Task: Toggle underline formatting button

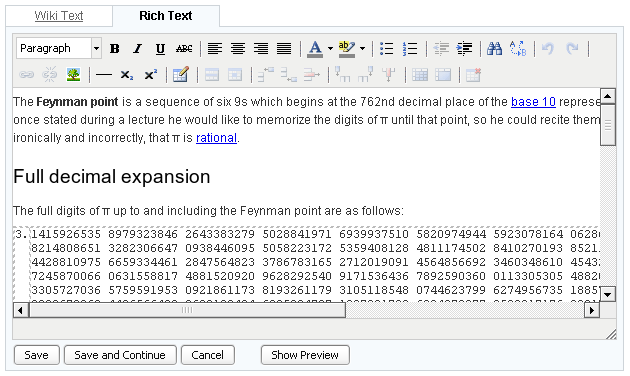Action: click(160, 49)
